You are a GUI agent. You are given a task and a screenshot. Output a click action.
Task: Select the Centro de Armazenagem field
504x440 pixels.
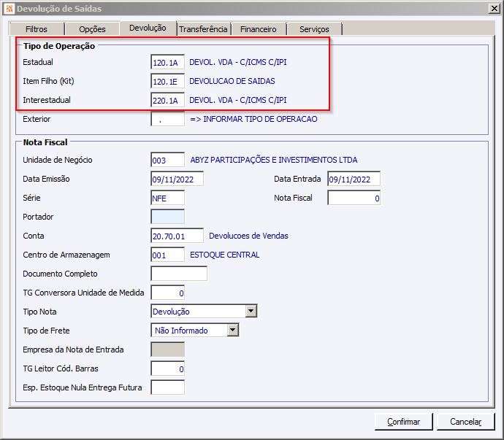pyautogui.click(x=167, y=255)
